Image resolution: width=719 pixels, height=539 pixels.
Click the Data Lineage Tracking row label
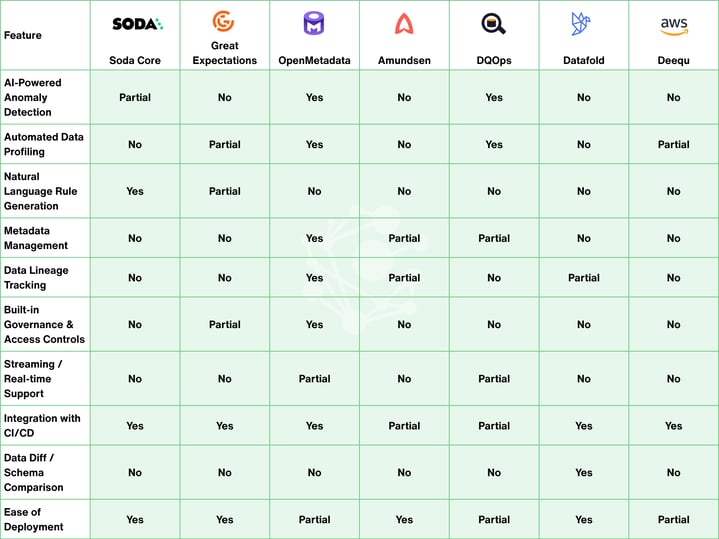[x=36, y=278]
